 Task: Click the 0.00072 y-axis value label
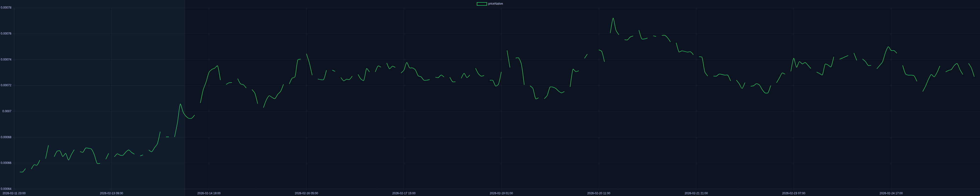6,85
